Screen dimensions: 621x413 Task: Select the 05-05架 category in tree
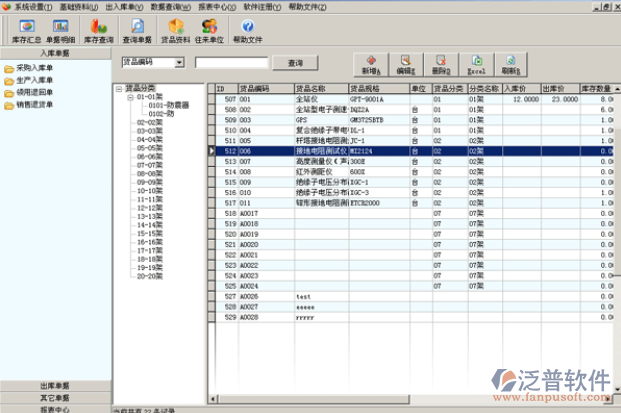point(148,148)
